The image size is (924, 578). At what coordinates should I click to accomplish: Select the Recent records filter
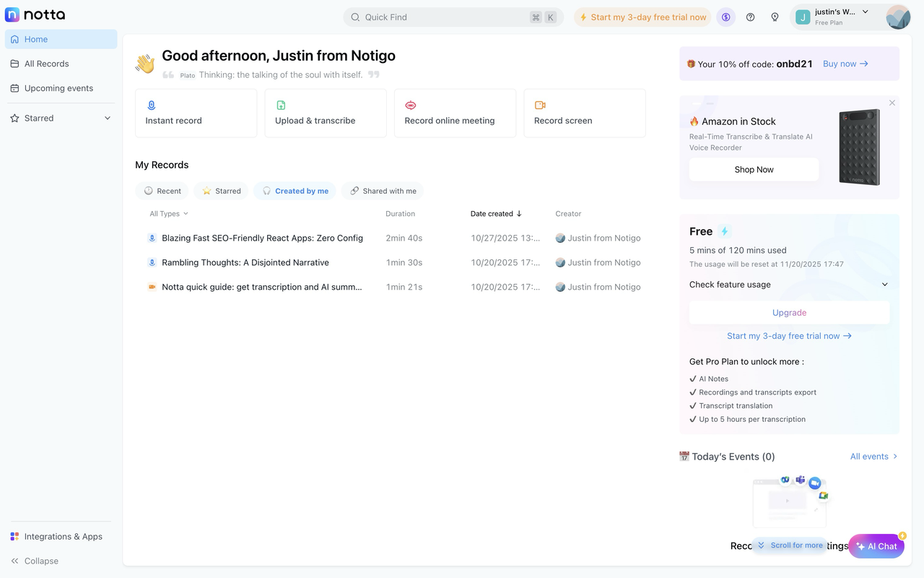tap(162, 190)
